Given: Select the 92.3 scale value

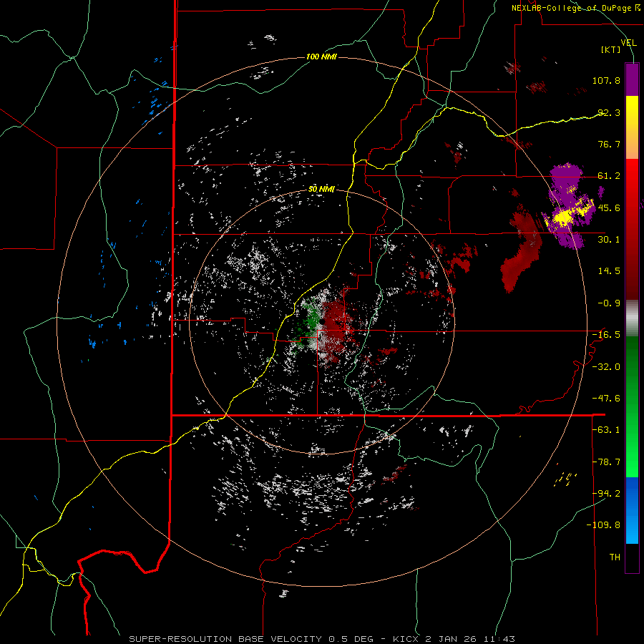Looking at the screenshot, I should (x=609, y=112).
